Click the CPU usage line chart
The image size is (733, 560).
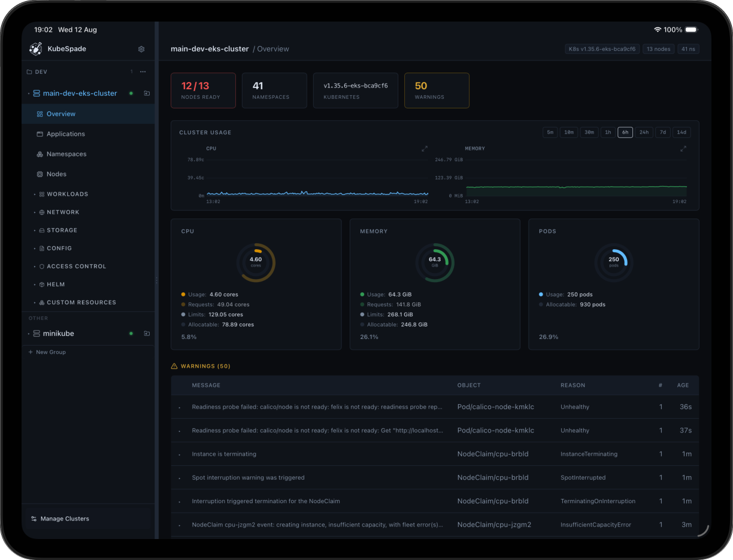click(317, 178)
